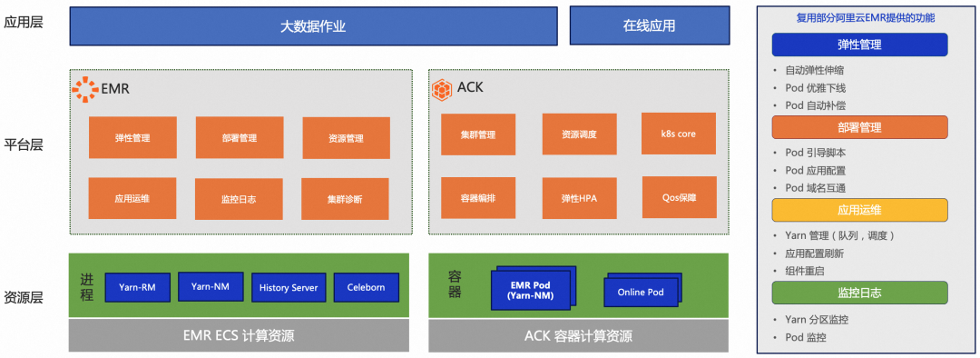Click the 进程 label in green bar
Screen dimensions: 980x358
click(x=87, y=287)
